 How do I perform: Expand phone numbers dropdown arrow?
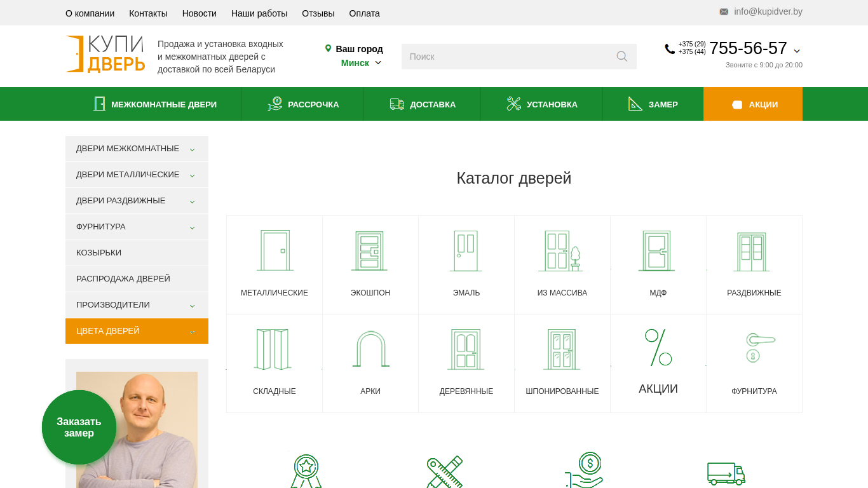pyautogui.click(x=797, y=51)
